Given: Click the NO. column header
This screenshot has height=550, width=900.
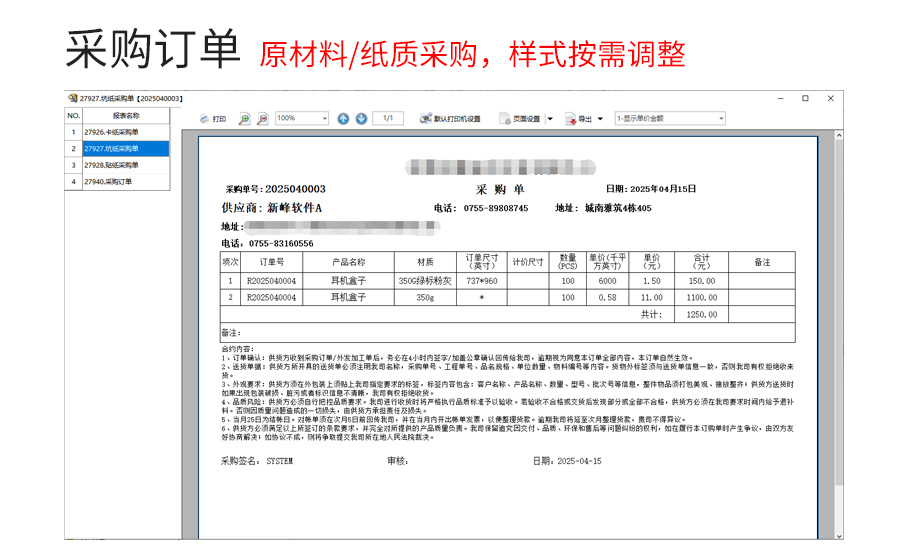Looking at the screenshot, I should (x=73, y=116).
